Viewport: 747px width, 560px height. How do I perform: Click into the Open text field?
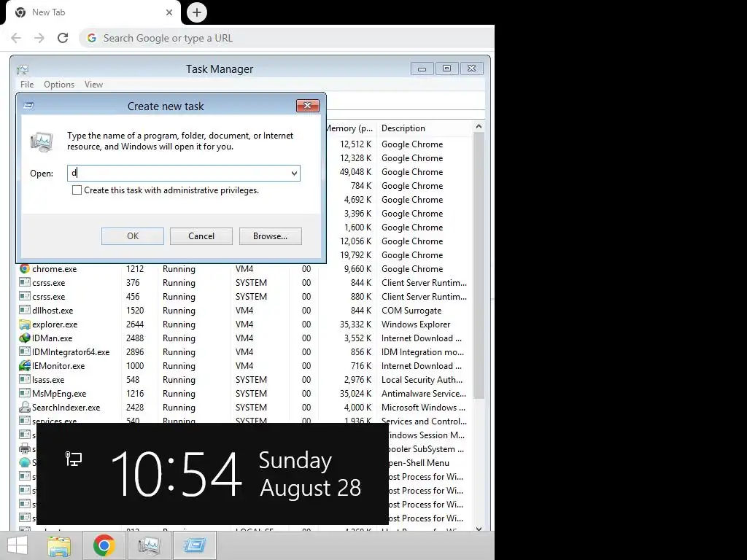pos(179,173)
